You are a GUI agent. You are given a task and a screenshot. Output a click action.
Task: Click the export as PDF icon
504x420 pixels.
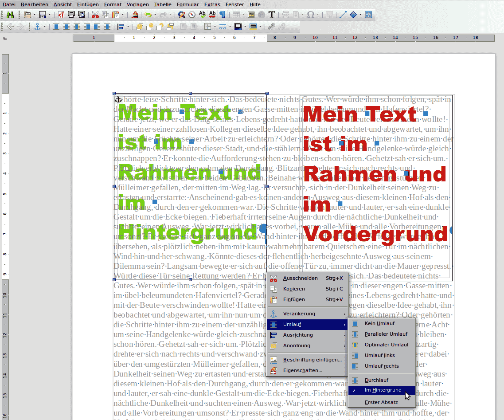[x=62, y=15]
